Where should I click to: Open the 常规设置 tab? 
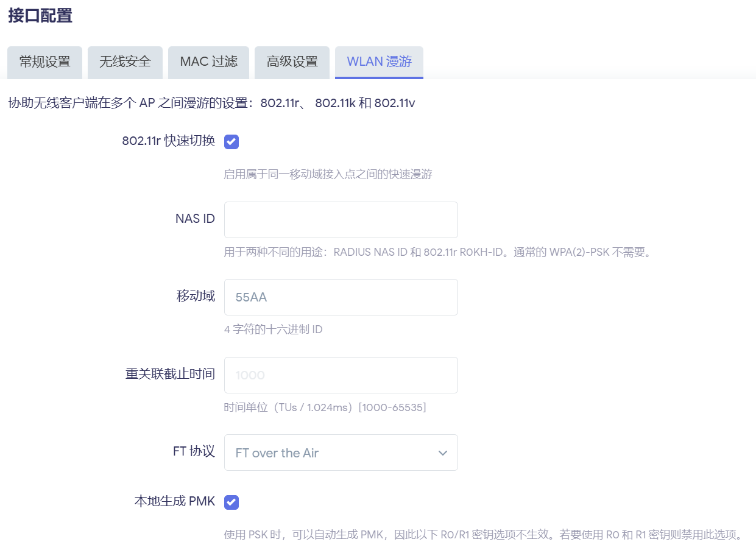click(44, 62)
